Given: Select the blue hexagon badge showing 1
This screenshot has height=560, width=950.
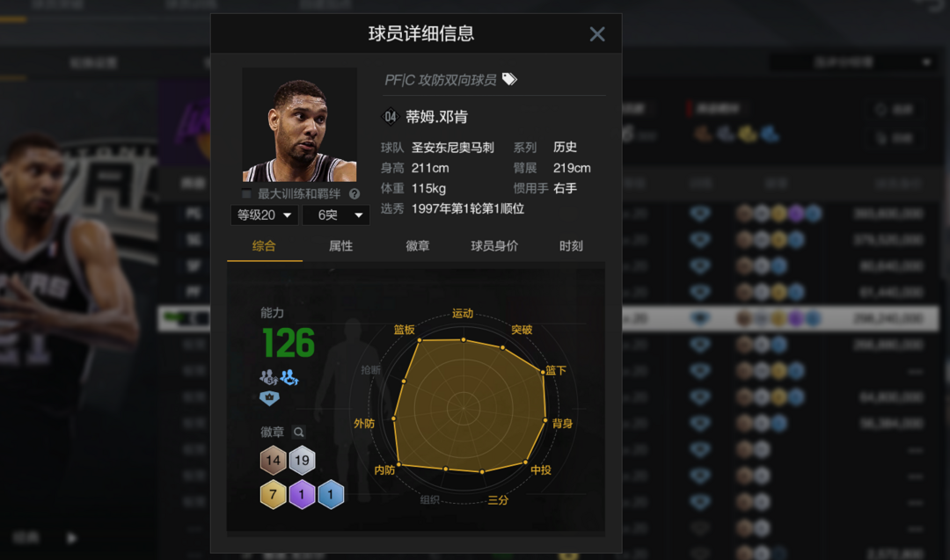Looking at the screenshot, I should 331,495.
